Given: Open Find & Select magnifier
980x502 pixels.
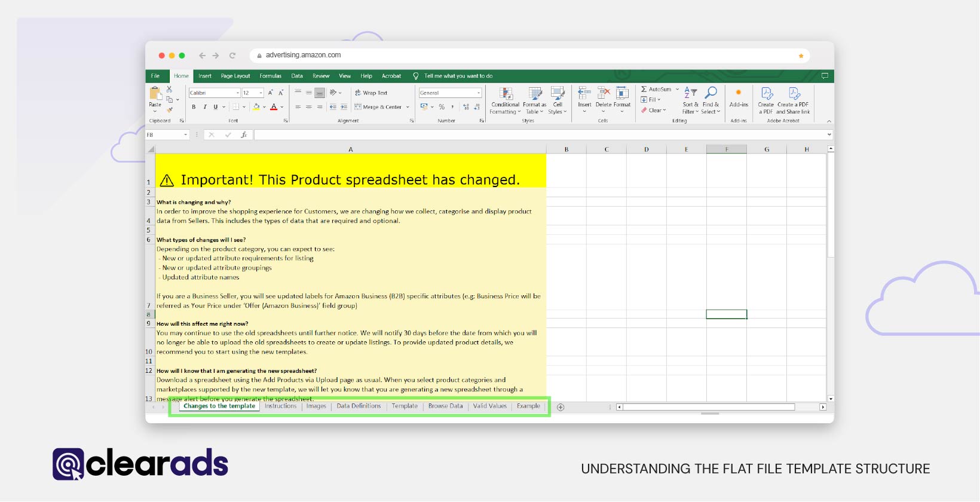Looking at the screenshot, I should (710, 100).
